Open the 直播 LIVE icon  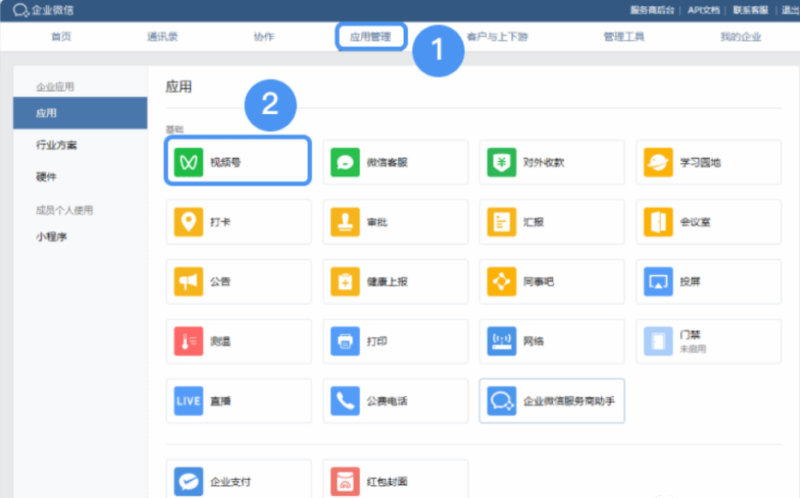[188, 401]
